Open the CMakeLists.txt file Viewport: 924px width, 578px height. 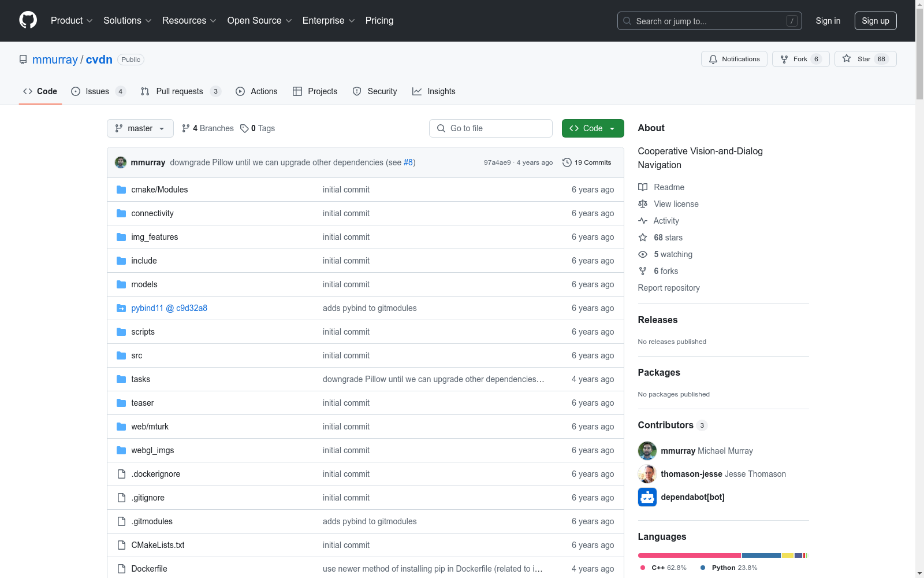coord(158,545)
